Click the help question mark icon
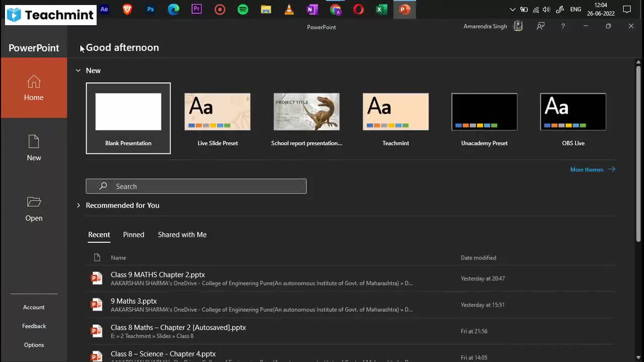The height and width of the screenshot is (362, 644). click(x=563, y=26)
